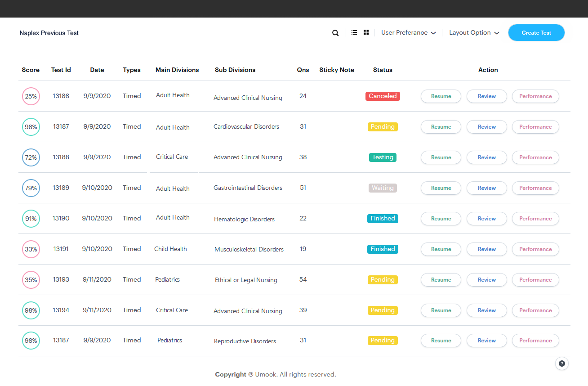Review test 13188
This screenshot has height=386, width=588.
(487, 157)
